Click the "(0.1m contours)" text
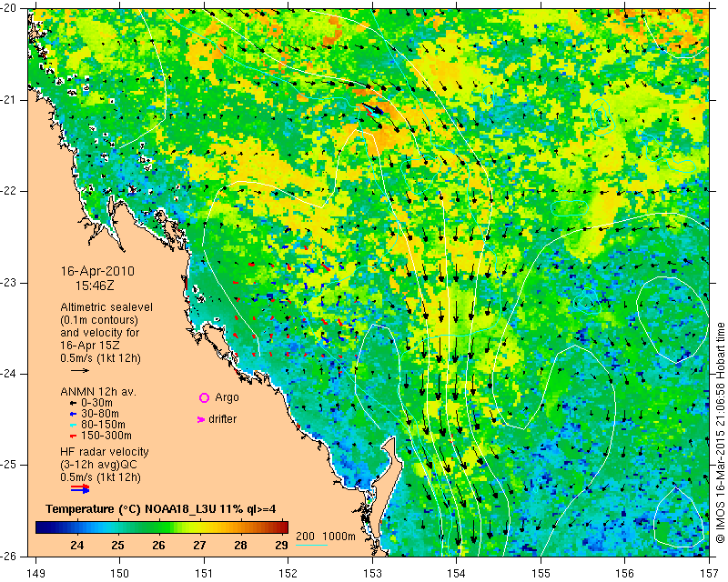Viewport: 728px width, 582px height. tap(99, 320)
